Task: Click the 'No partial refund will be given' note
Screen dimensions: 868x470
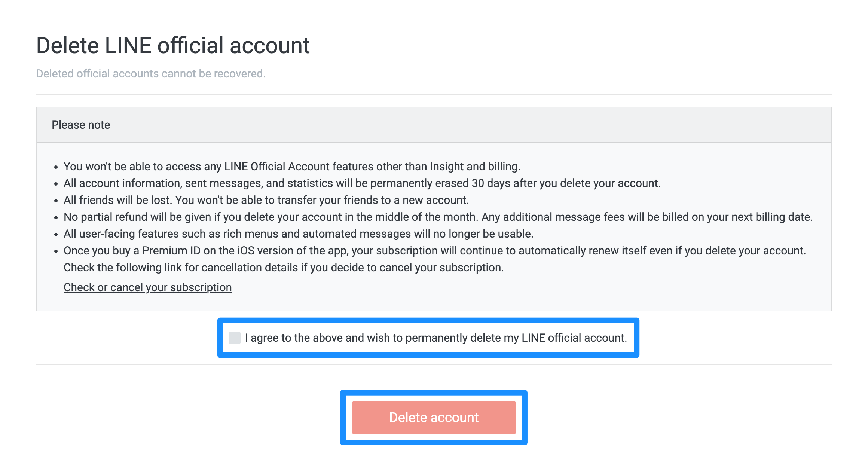Action: pyautogui.click(x=438, y=217)
